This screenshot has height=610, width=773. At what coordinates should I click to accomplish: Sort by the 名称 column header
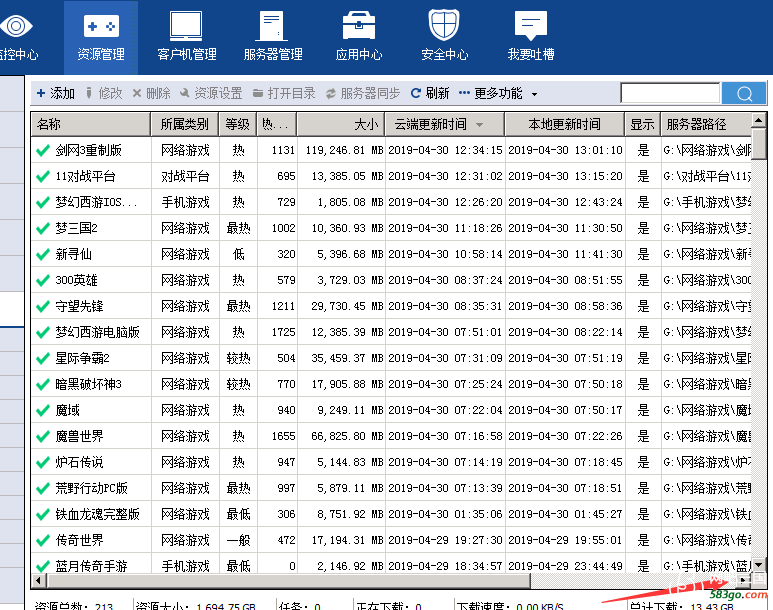click(91, 124)
